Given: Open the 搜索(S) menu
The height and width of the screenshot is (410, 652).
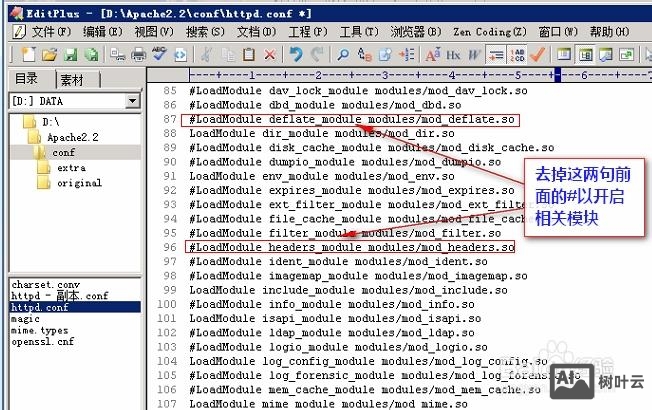Looking at the screenshot, I should (x=205, y=32).
